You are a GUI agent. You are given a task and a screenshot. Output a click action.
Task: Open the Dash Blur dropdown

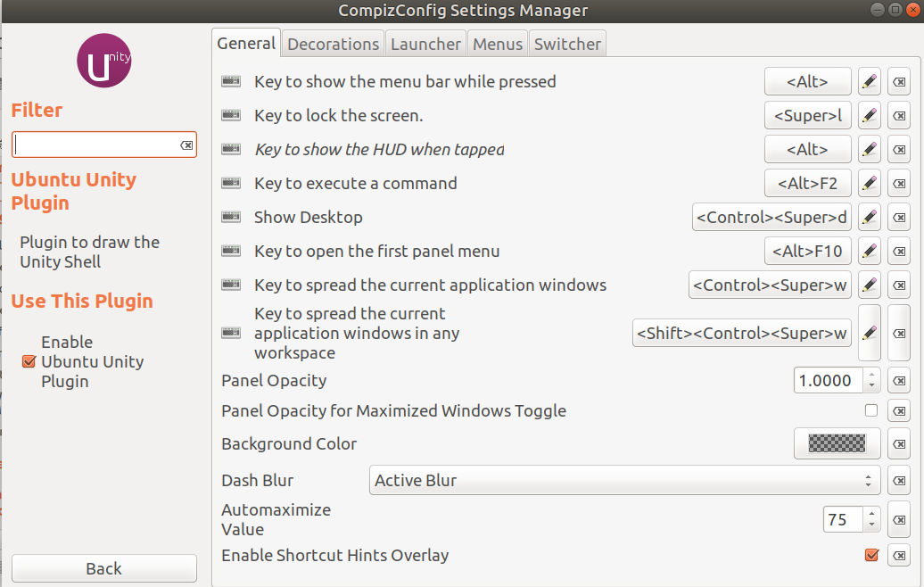624,480
